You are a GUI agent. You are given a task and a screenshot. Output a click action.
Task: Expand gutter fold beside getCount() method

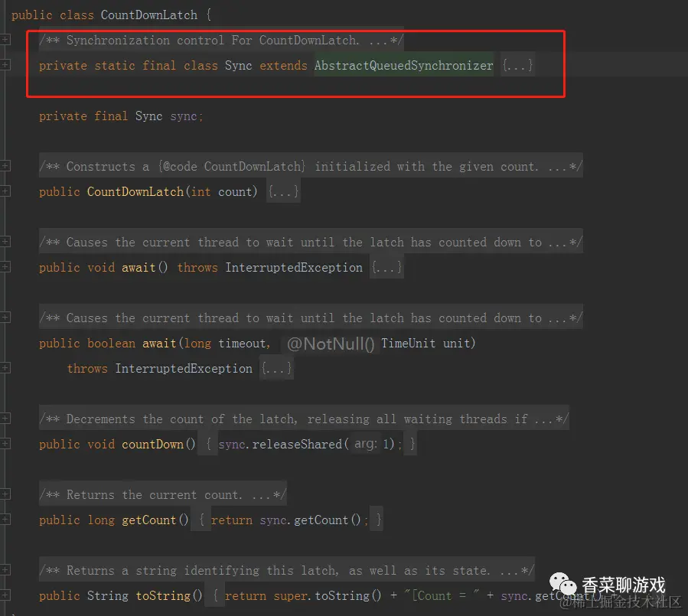click(x=5, y=520)
